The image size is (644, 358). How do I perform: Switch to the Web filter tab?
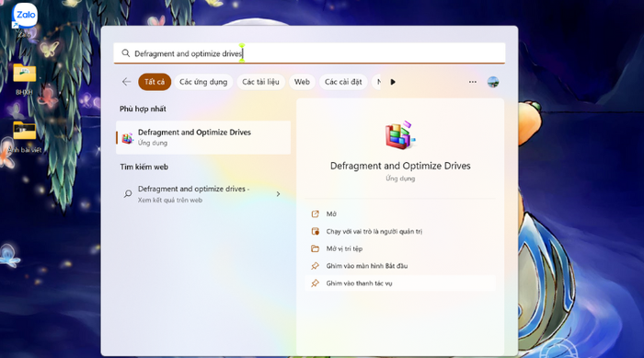point(302,82)
